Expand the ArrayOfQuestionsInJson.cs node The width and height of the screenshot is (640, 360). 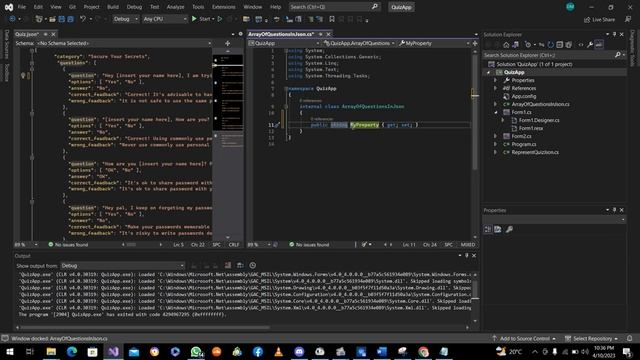coord(496,104)
